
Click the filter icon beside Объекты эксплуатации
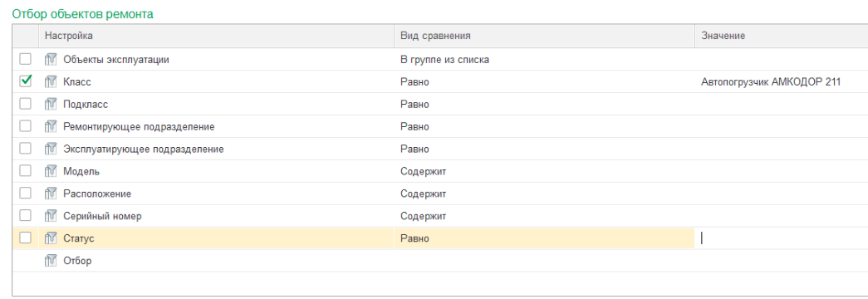pyautogui.click(x=51, y=59)
